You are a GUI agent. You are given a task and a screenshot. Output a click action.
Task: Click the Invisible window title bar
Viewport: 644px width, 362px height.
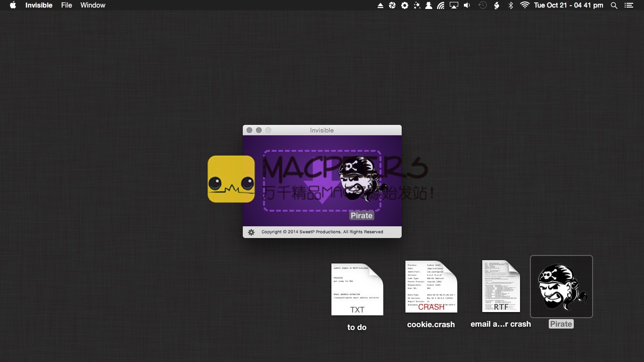(322, 130)
